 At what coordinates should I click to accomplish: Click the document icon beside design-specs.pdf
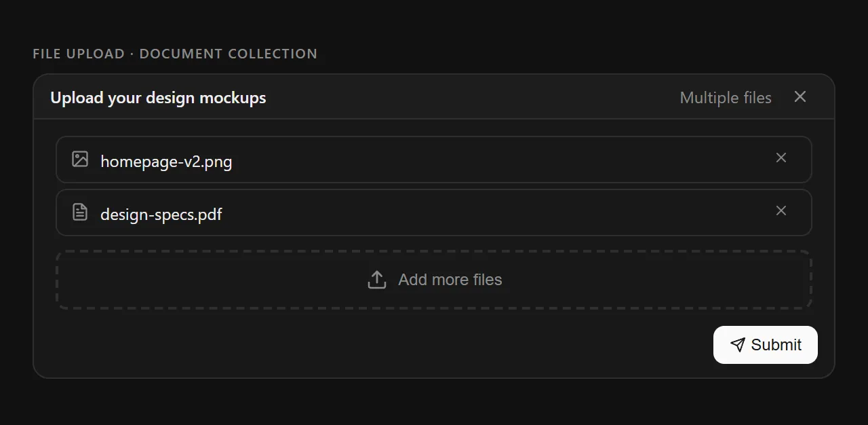point(80,212)
